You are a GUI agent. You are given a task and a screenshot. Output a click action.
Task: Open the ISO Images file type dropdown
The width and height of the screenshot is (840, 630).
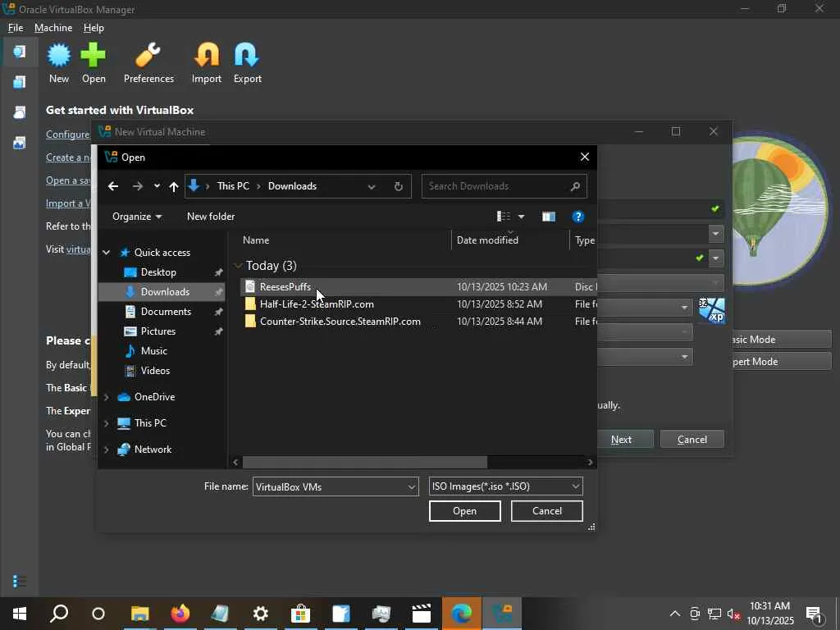tap(505, 486)
